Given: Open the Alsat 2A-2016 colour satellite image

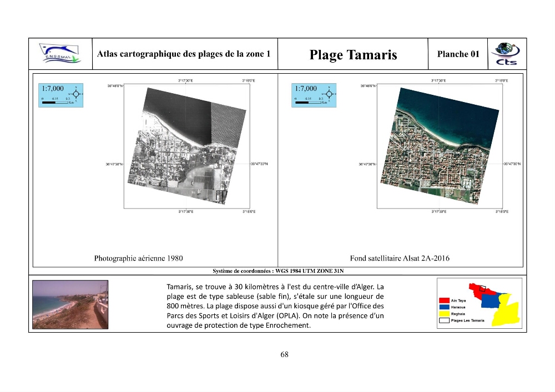Looking at the screenshot, I should [440, 146].
